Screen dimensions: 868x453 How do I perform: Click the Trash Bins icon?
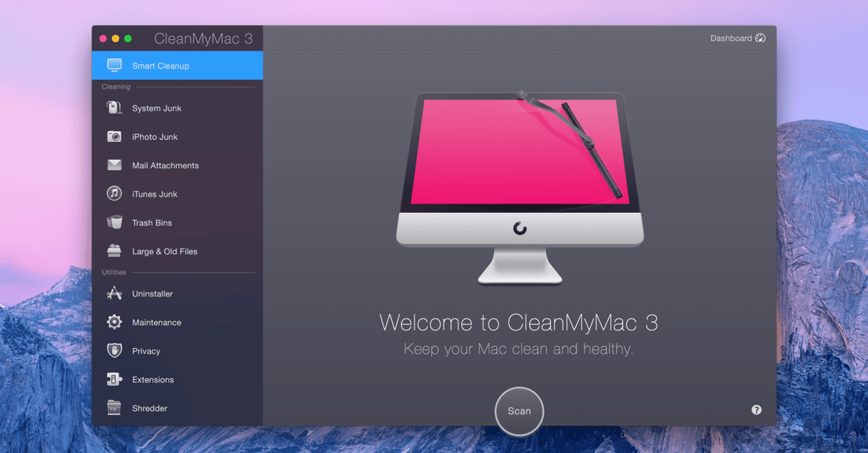tap(114, 222)
